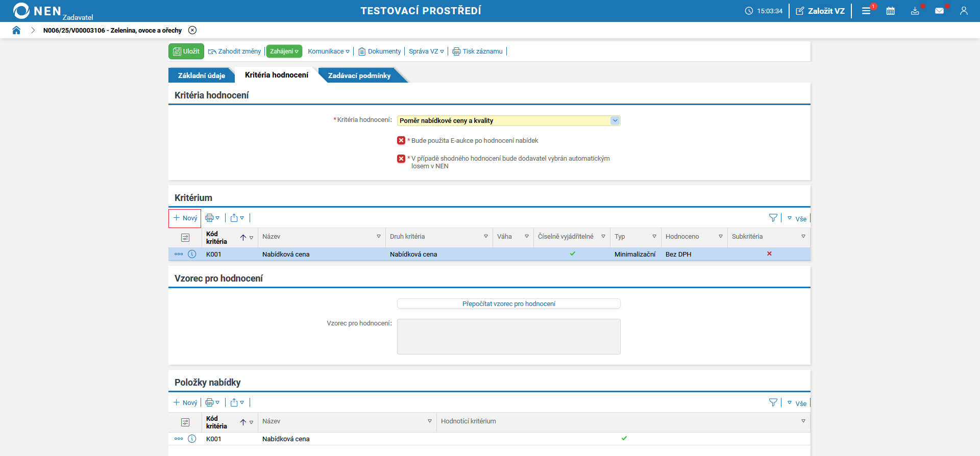Click the download icon in header
The width and height of the screenshot is (980, 456).
(915, 11)
